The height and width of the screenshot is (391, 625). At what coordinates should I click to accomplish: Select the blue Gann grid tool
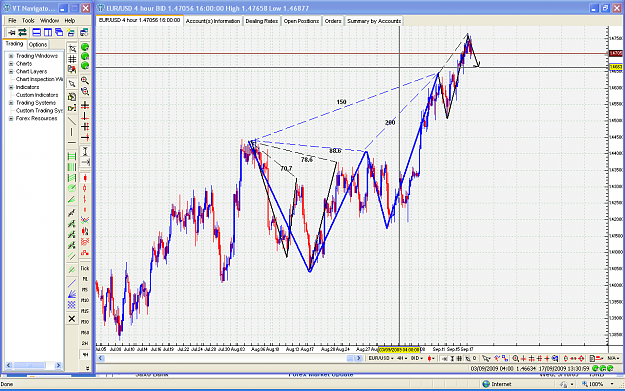click(72, 305)
